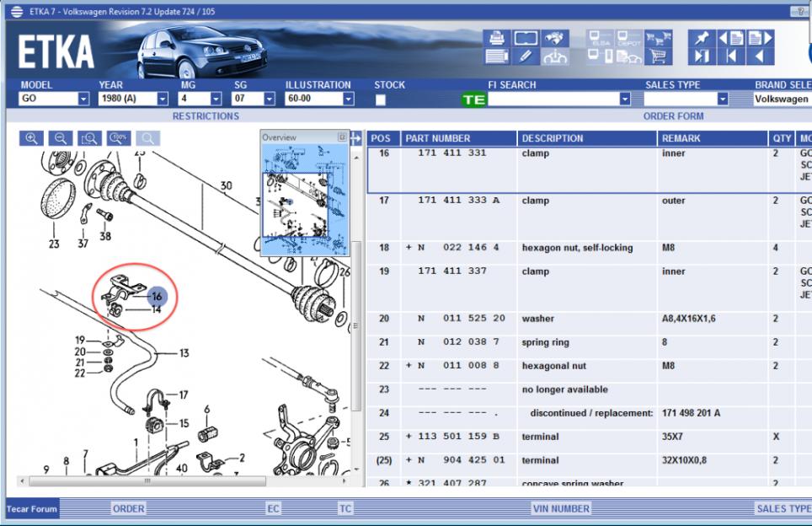This screenshot has height=526, width=812.
Task: Open the ILLUSTRATION dropdown
Action: (349, 99)
